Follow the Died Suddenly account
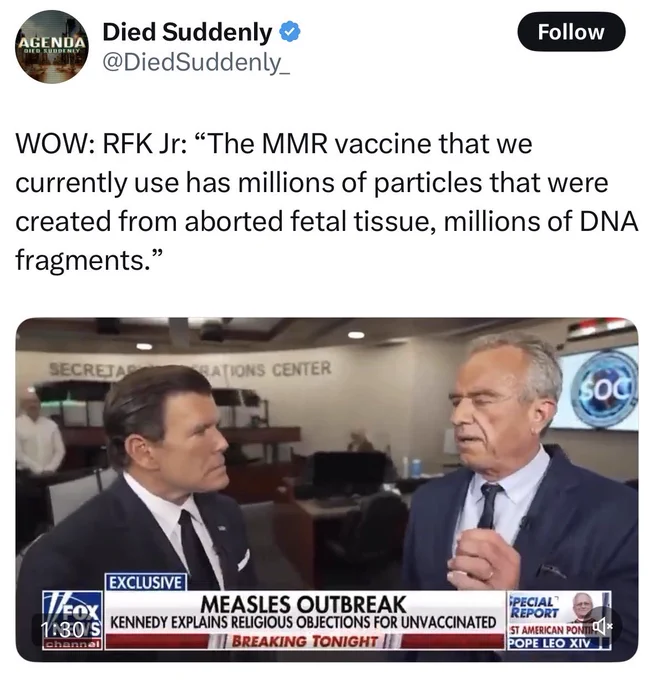 (x=571, y=32)
